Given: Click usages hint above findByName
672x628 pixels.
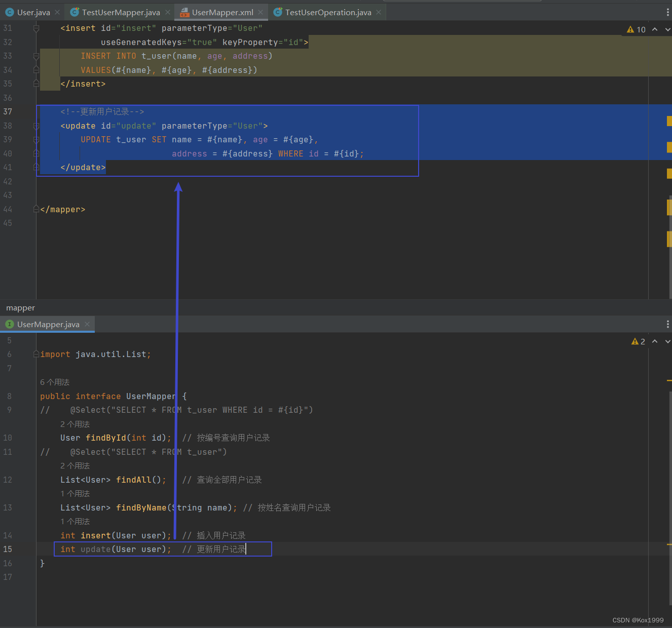Looking at the screenshot, I should click(x=75, y=494).
